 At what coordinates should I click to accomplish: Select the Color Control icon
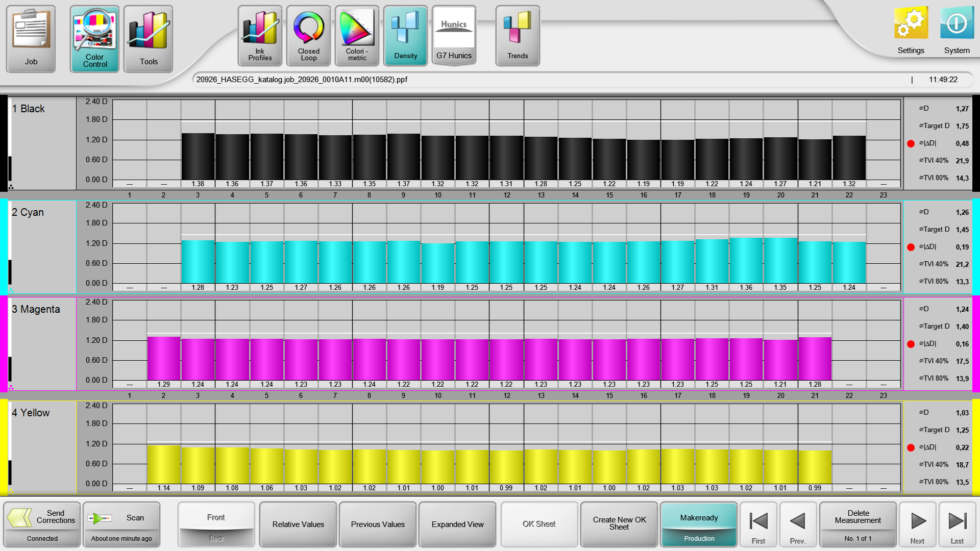tap(95, 39)
